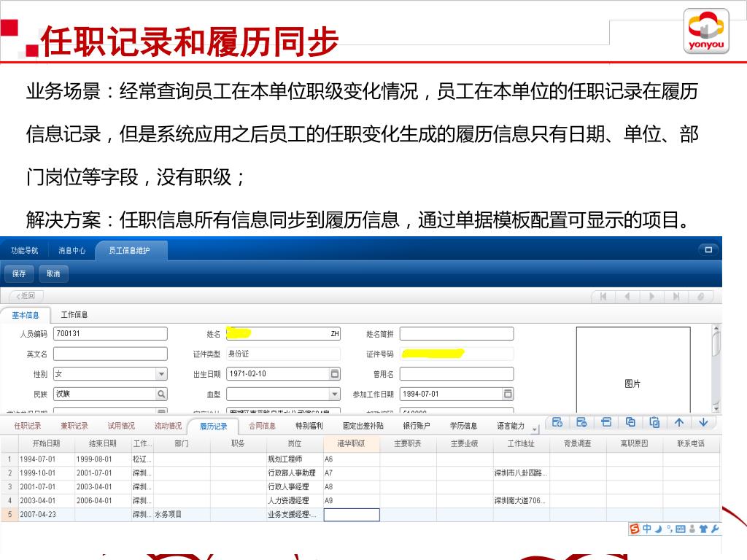
Task: Expand the 性别 dropdown
Action: 161,374
